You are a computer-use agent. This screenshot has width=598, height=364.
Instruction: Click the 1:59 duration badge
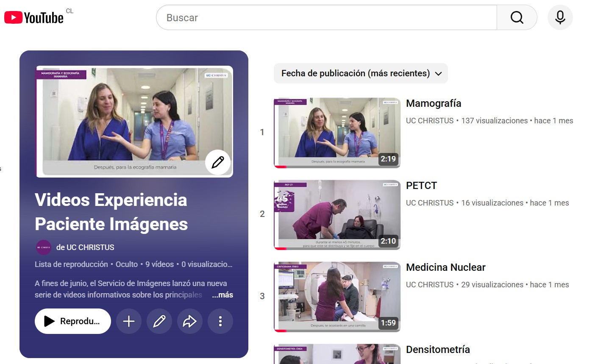tap(388, 323)
